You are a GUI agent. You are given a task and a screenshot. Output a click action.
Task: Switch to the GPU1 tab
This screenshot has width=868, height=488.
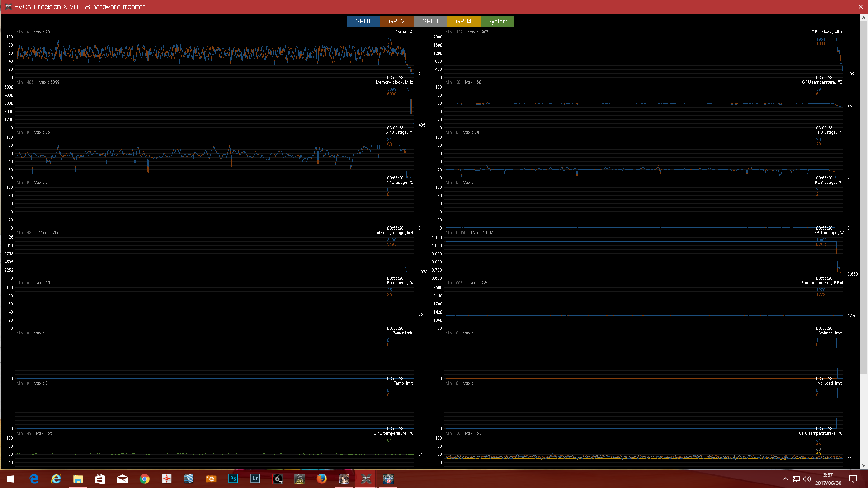pos(363,21)
